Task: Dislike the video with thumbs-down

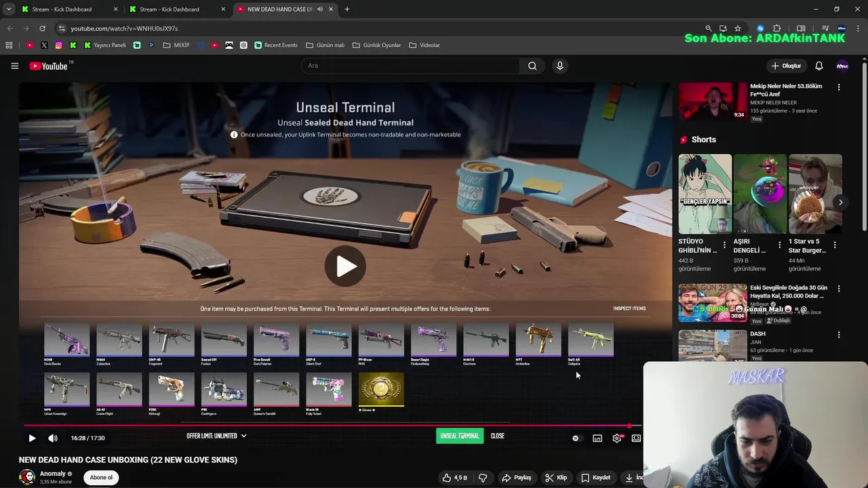Action: point(483,478)
